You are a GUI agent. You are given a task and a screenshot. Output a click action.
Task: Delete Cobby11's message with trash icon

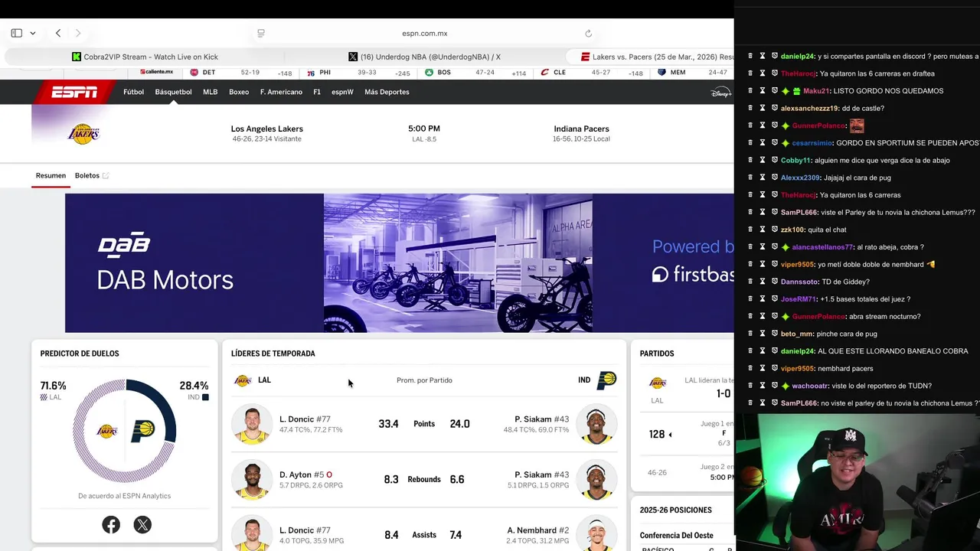750,160
